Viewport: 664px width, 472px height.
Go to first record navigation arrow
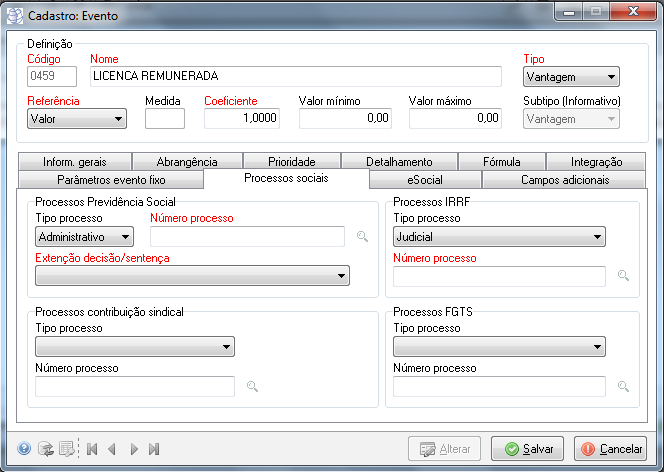(92, 449)
